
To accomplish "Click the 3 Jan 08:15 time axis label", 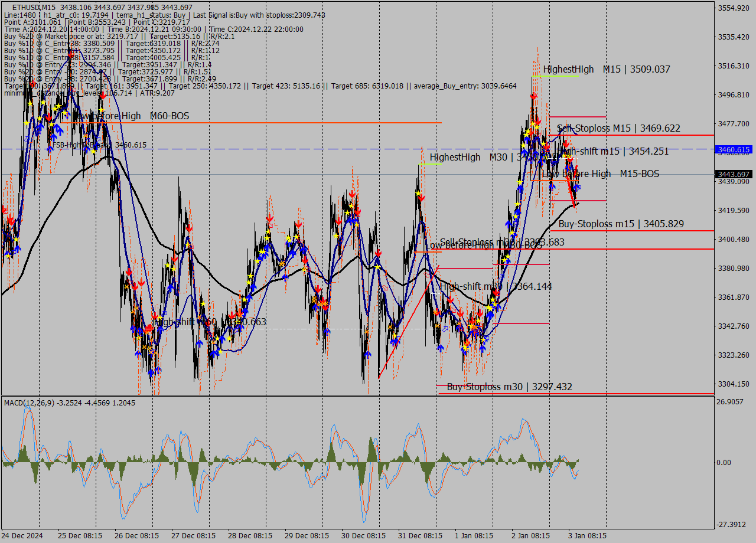I will pyautogui.click(x=587, y=536).
